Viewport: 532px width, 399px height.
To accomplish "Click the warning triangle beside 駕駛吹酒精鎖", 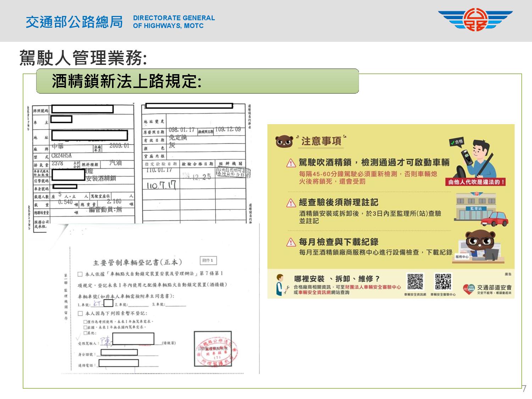I will [291, 163].
